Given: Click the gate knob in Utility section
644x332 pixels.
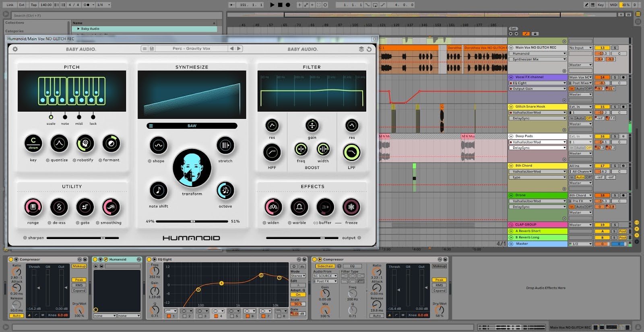Looking at the screenshot, I should tap(85, 207).
